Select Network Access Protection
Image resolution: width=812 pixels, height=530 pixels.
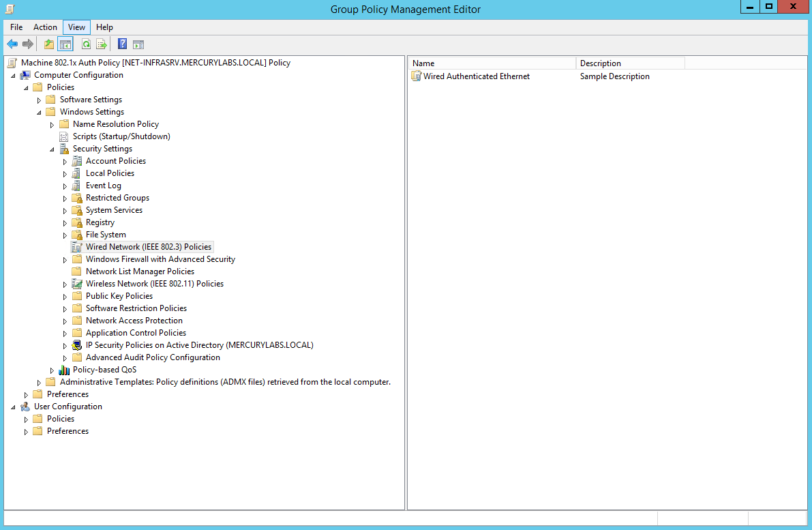pos(134,321)
